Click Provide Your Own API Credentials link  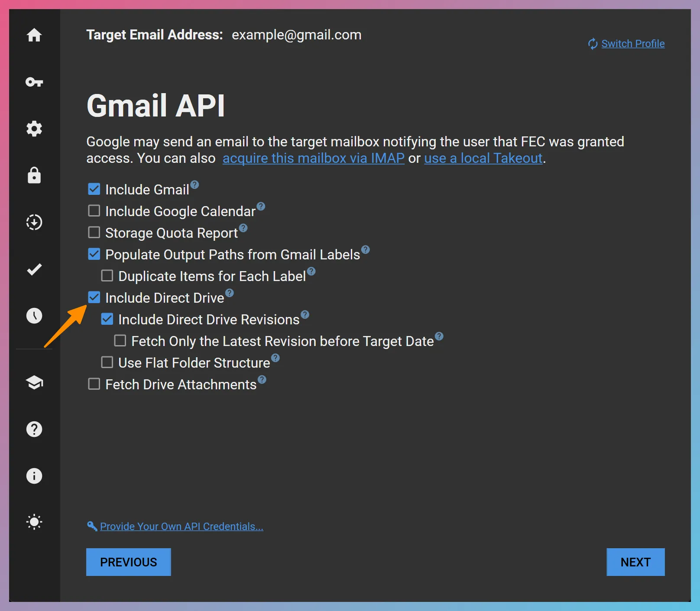point(181,526)
